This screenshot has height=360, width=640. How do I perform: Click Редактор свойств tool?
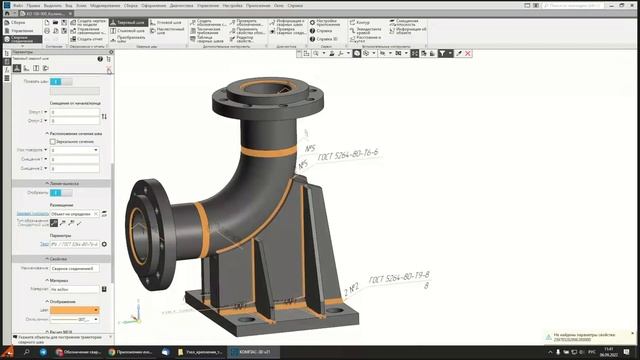pos(242,39)
